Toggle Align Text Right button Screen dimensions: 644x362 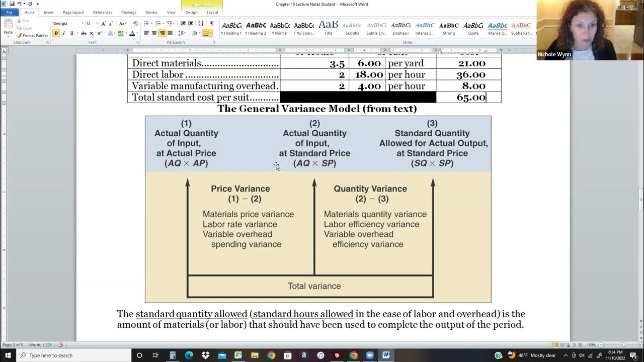(x=162, y=33)
